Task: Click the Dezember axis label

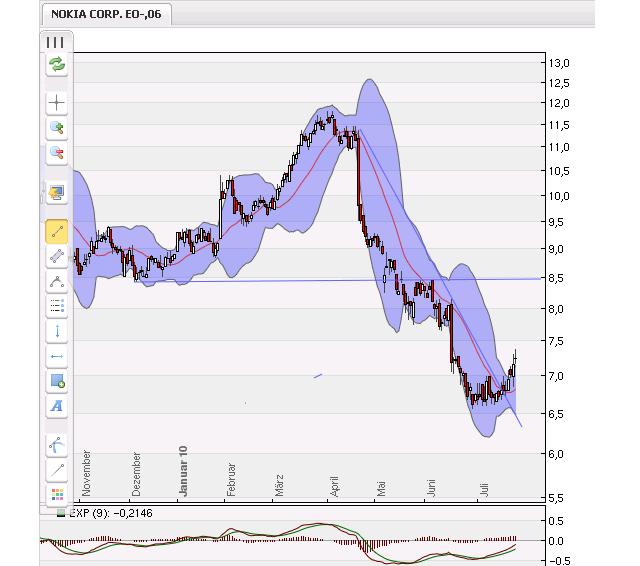Action: click(136, 474)
